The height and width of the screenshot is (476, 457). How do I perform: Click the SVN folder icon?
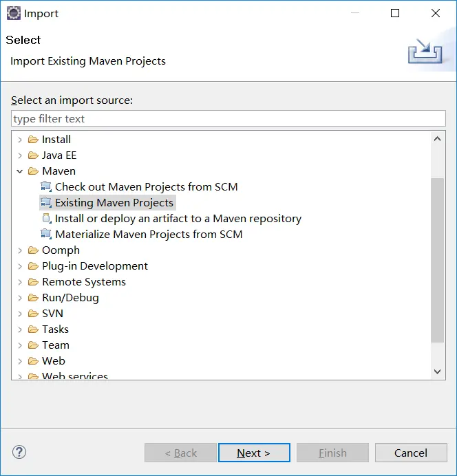pos(33,313)
